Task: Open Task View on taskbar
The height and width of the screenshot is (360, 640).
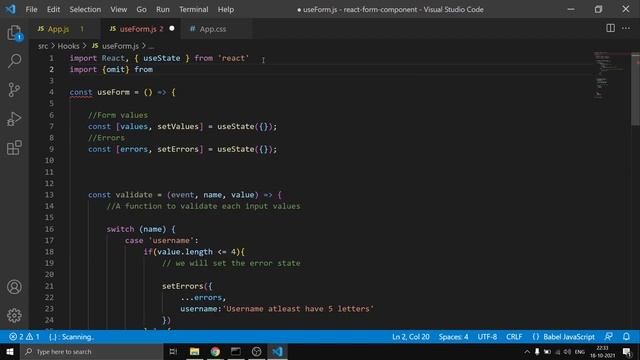Action: coord(173,351)
